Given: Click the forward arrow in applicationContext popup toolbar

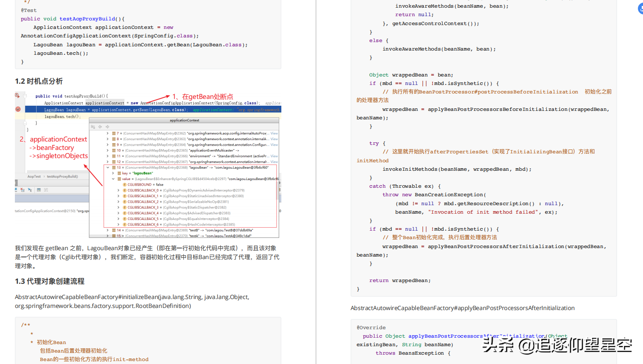Looking at the screenshot, I should point(107,127).
